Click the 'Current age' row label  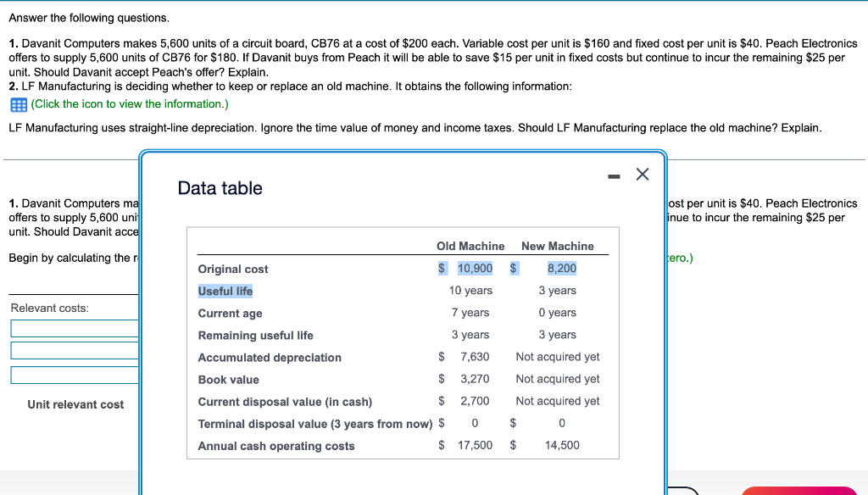click(x=231, y=314)
